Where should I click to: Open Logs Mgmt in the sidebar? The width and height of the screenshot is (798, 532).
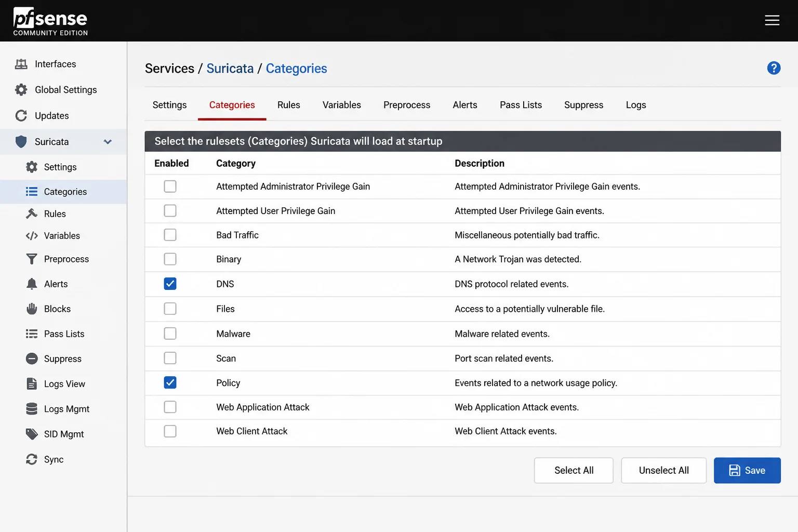[x=63, y=409]
